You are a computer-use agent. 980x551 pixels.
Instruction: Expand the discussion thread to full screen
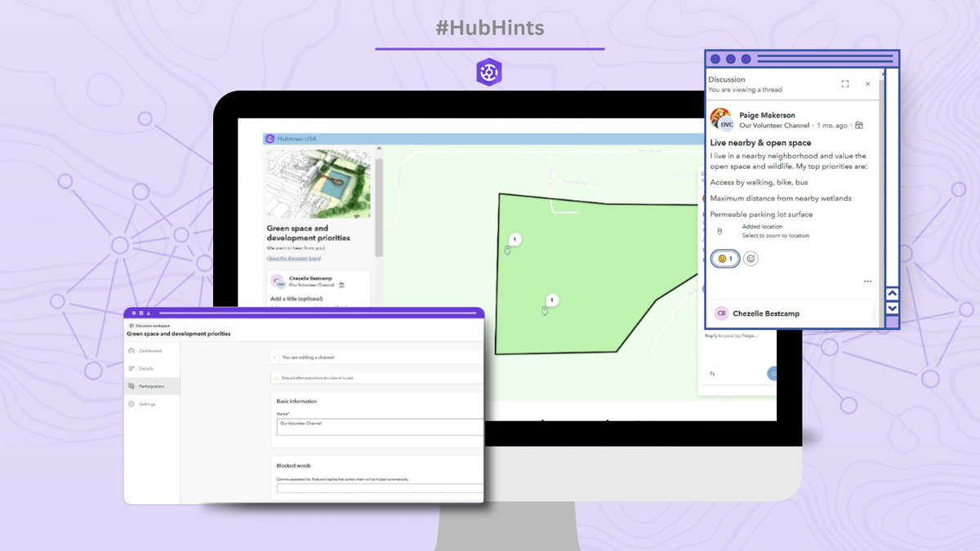pyautogui.click(x=844, y=84)
